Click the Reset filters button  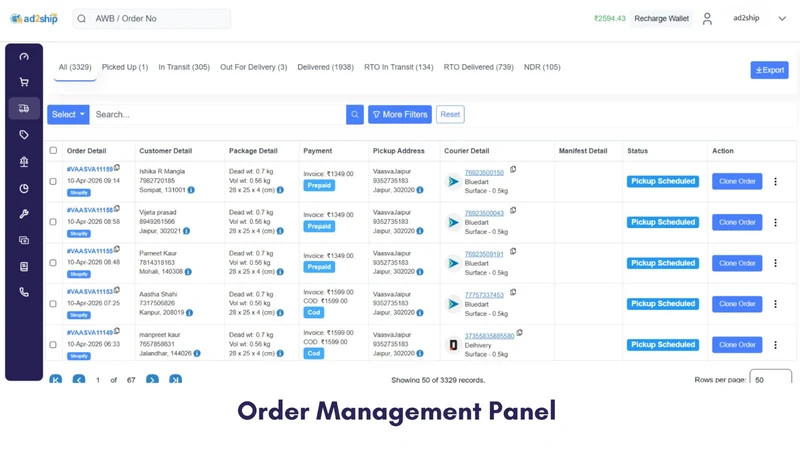450,114
